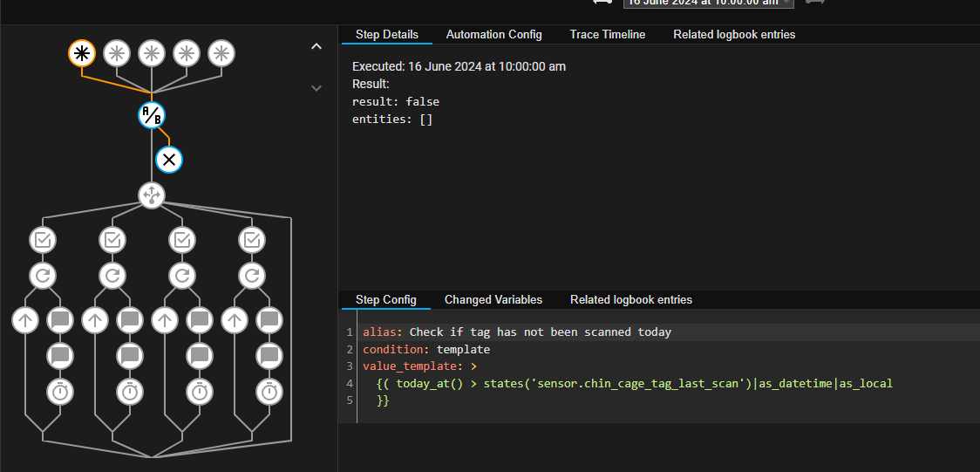Go to next step with down chevron

click(316, 88)
